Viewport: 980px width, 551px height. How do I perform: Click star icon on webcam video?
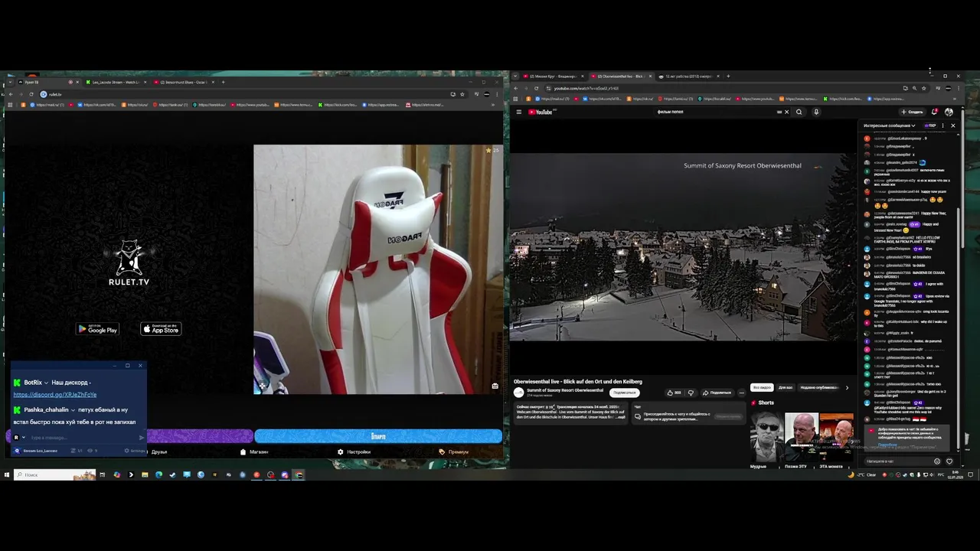(488, 151)
